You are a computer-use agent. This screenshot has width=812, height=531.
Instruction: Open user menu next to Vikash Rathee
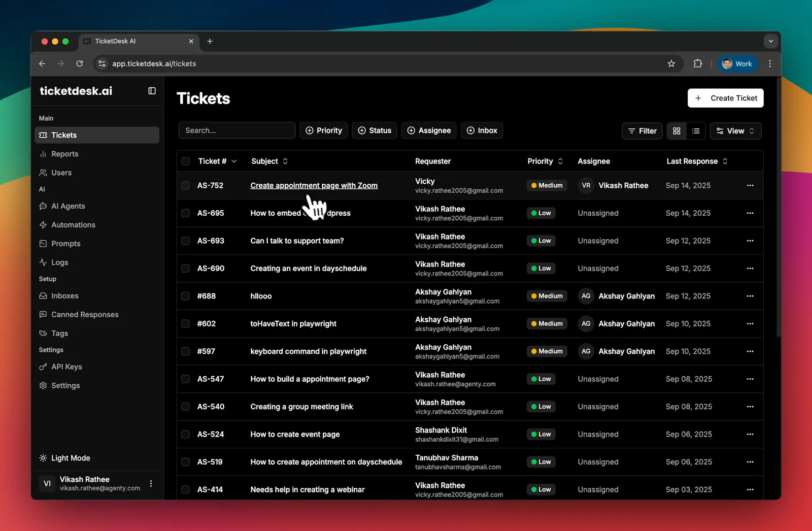coord(151,484)
